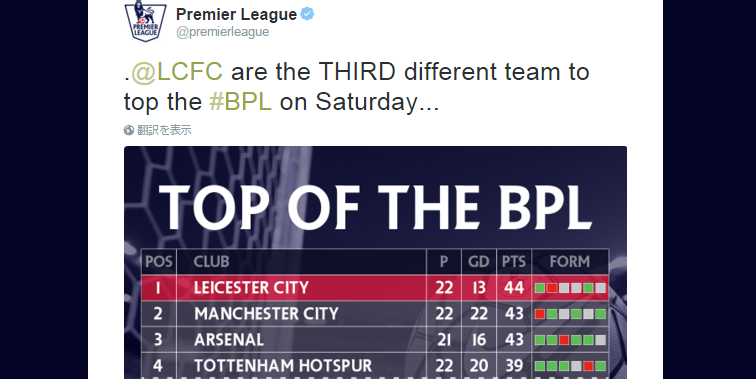Click the globe icon beside 翻訳を表示

pos(129,130)
